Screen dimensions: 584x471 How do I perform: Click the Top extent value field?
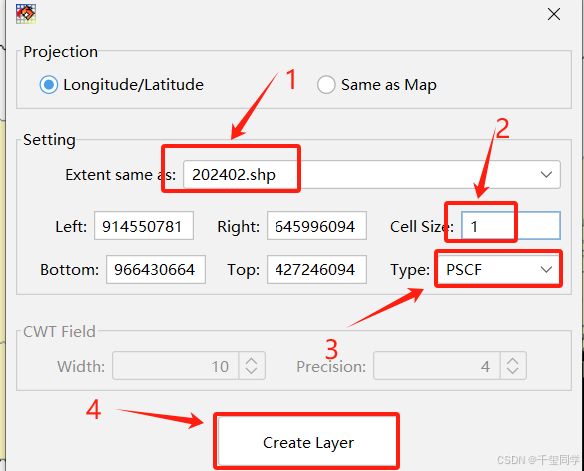tap(317, 270)
